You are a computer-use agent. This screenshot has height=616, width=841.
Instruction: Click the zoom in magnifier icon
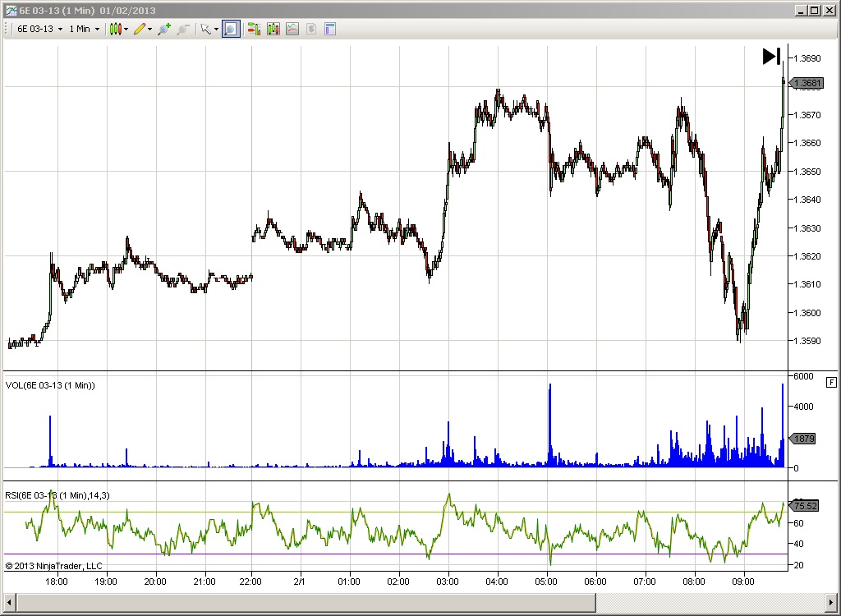tap(164, 29)
